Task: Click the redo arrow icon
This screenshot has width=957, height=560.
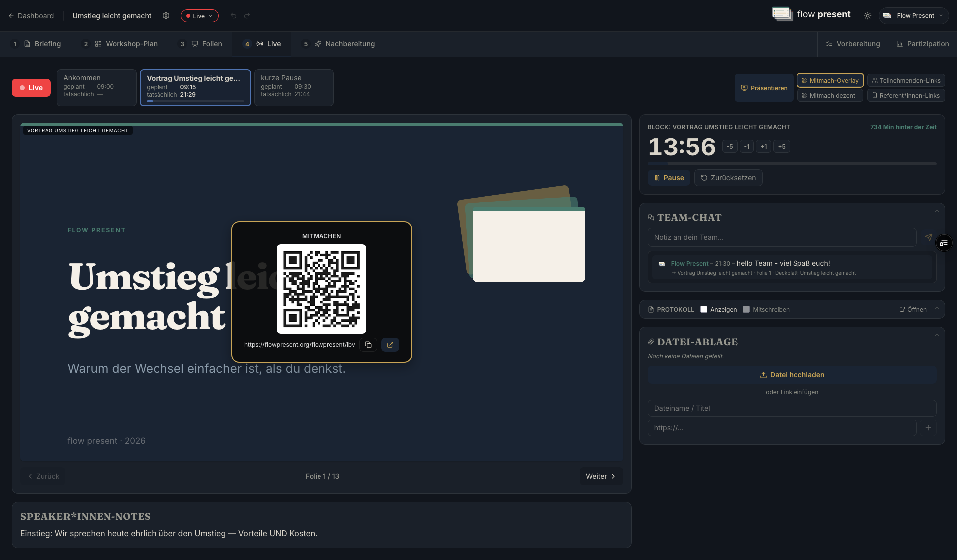Action: click(x=247, y=16)
